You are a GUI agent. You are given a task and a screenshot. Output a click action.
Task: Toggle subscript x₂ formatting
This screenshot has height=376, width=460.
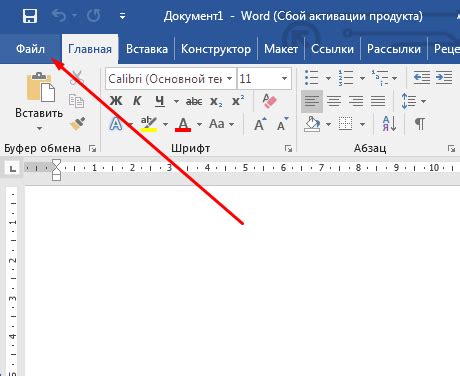coord(216,101)
